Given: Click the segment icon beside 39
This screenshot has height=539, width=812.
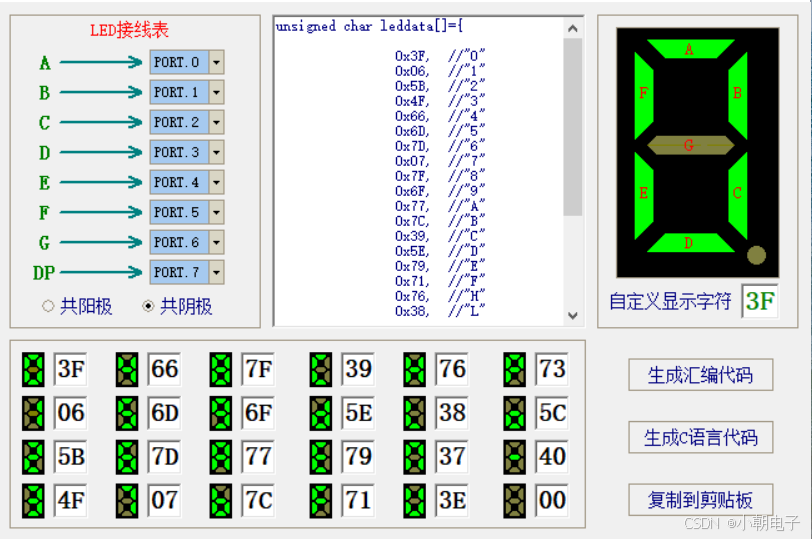Looking at the screenshot, I should point(321,370).
